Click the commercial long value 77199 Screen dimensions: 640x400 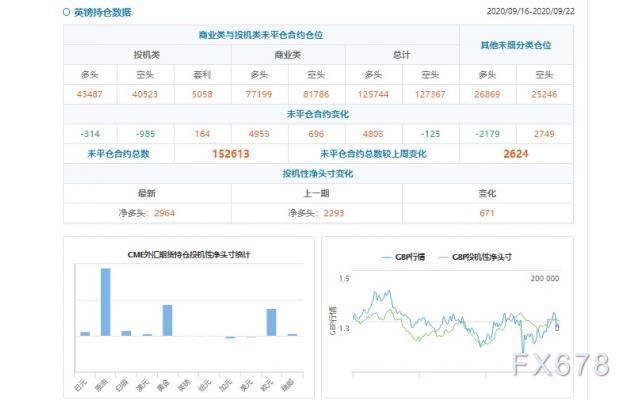pyautogui.click(x=259, y=94)
